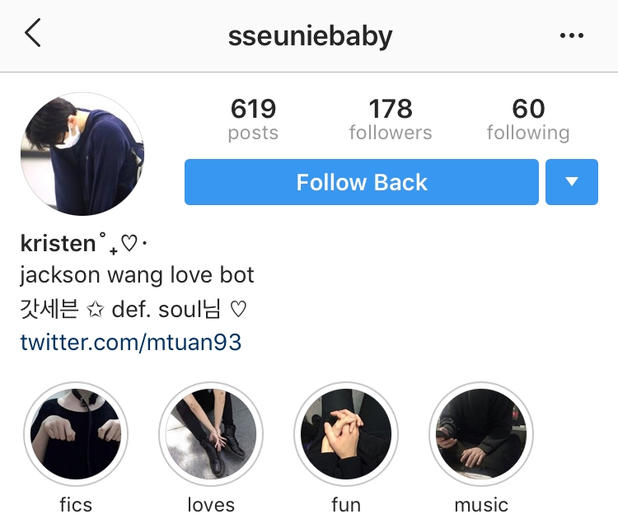Open the loves story highlight
This screenshot has height=528, width=618.
[211, 433]
